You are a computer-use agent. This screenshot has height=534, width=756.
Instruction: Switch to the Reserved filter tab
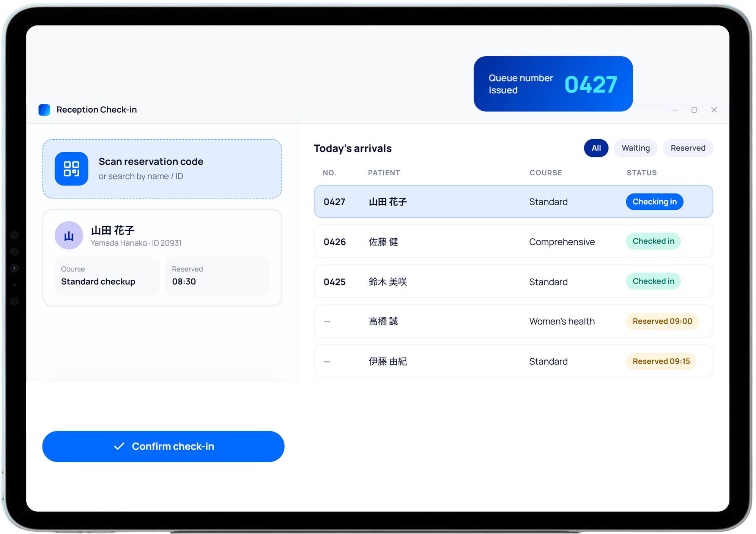pyautogui.click(x=688, y=148)
